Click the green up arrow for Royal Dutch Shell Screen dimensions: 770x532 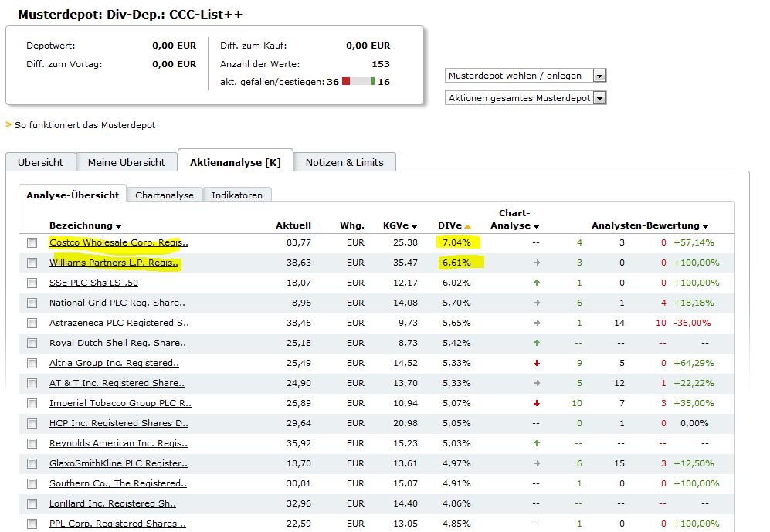pyautogui.click(x=537, y=343)
